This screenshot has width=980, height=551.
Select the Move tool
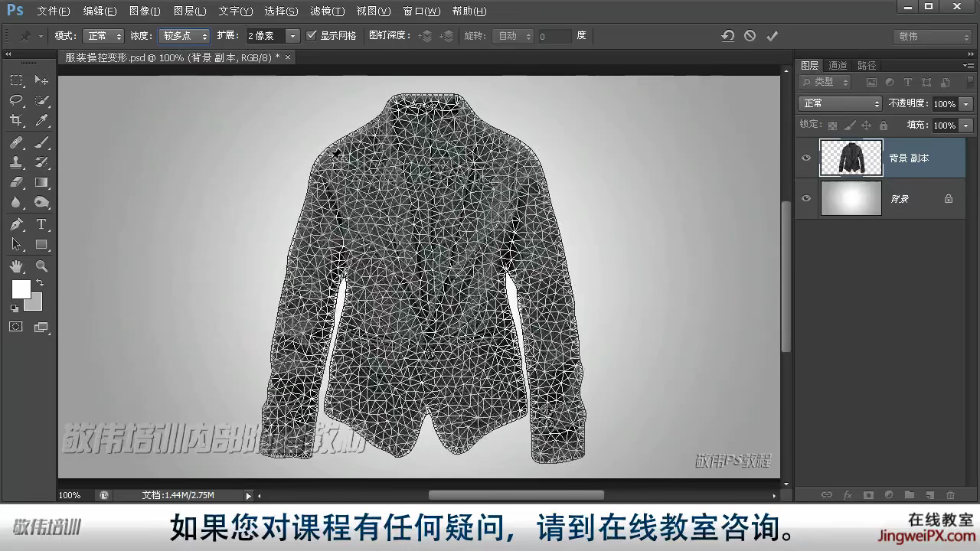click(x=41, y=80)
